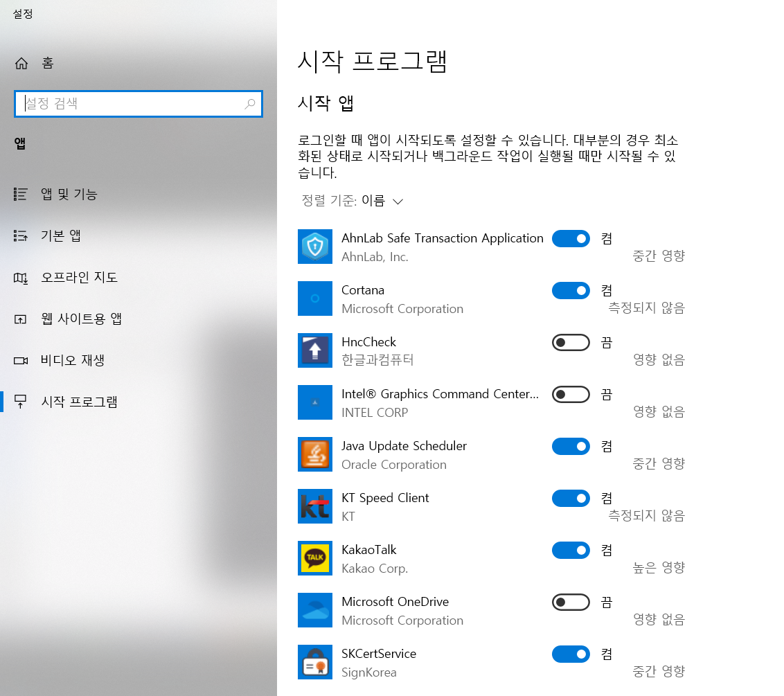Click the Java Update Scheduler icon

click(315, 454)
